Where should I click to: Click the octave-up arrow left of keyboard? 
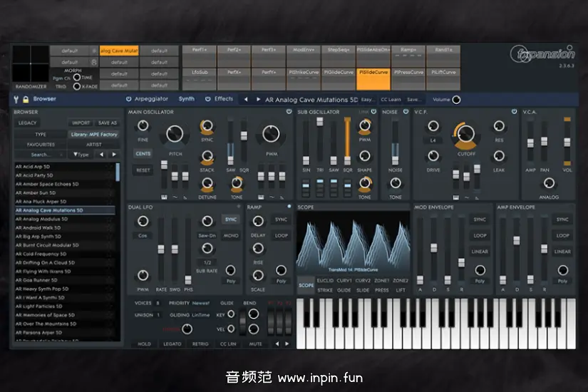[287, 344]
